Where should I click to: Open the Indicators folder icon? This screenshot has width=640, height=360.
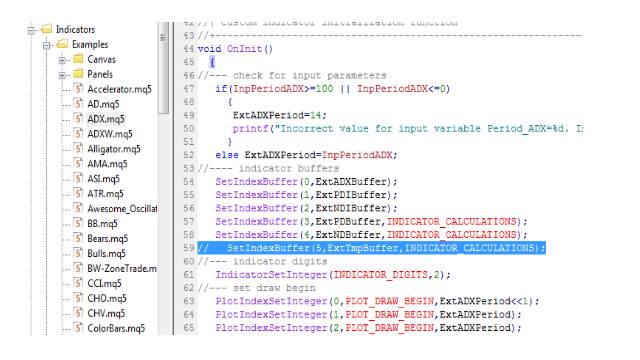[x=47, y=29]
